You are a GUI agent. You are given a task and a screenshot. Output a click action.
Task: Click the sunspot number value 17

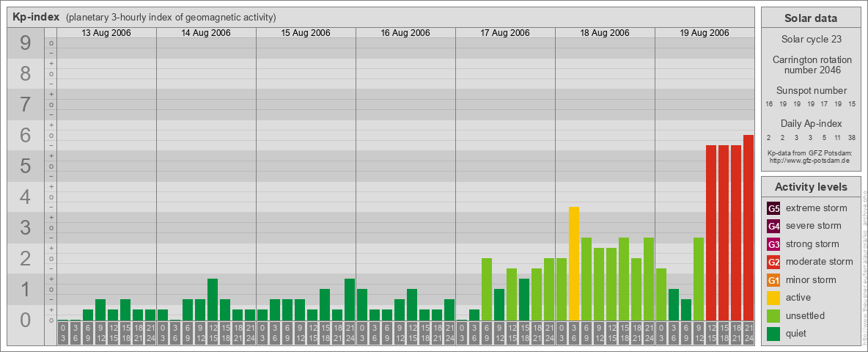[x=824, y=104]
